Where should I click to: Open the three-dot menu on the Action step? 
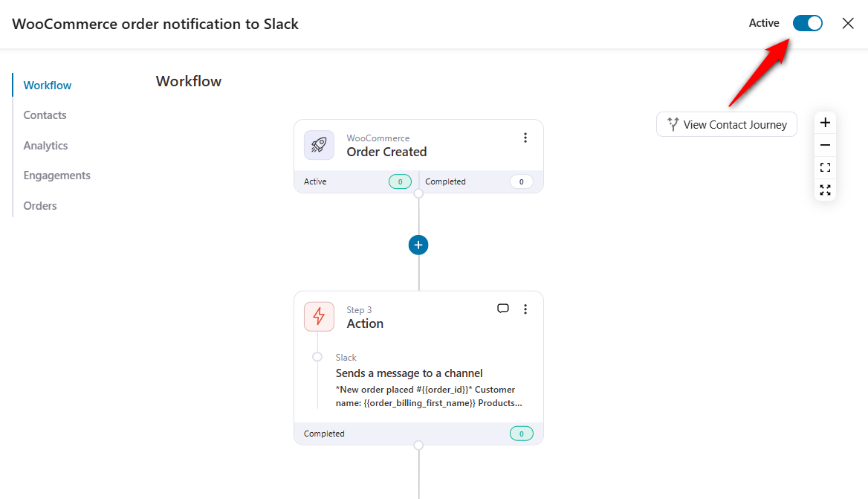coord(525,308)
